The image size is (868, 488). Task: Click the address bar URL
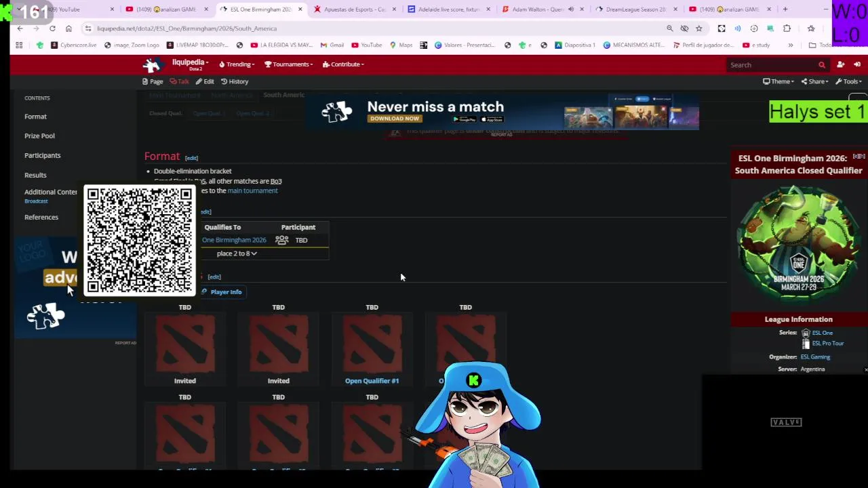186,28
